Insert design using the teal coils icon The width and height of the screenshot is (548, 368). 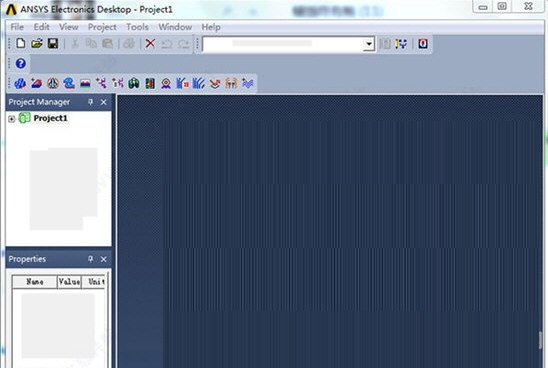click(134, 84)
